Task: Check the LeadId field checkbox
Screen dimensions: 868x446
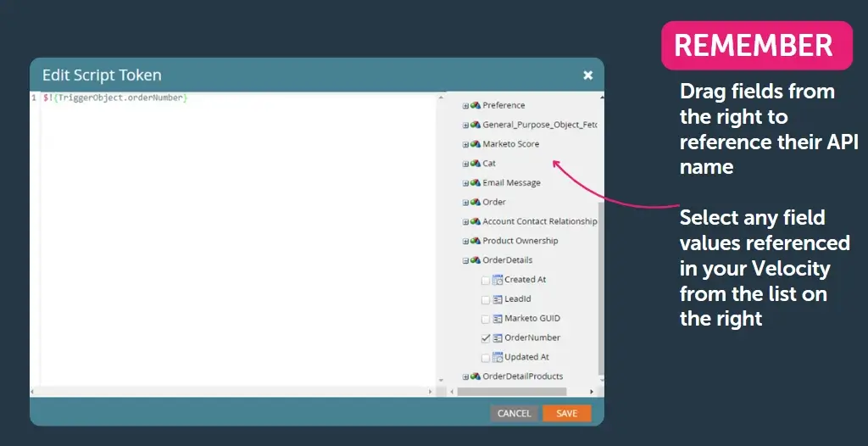Action: pos(486,299)
